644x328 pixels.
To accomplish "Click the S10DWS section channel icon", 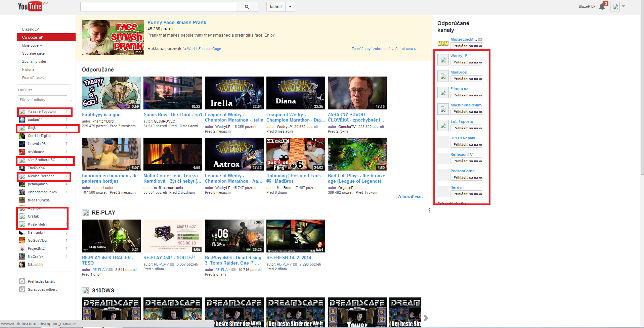I will click(85, 290).
